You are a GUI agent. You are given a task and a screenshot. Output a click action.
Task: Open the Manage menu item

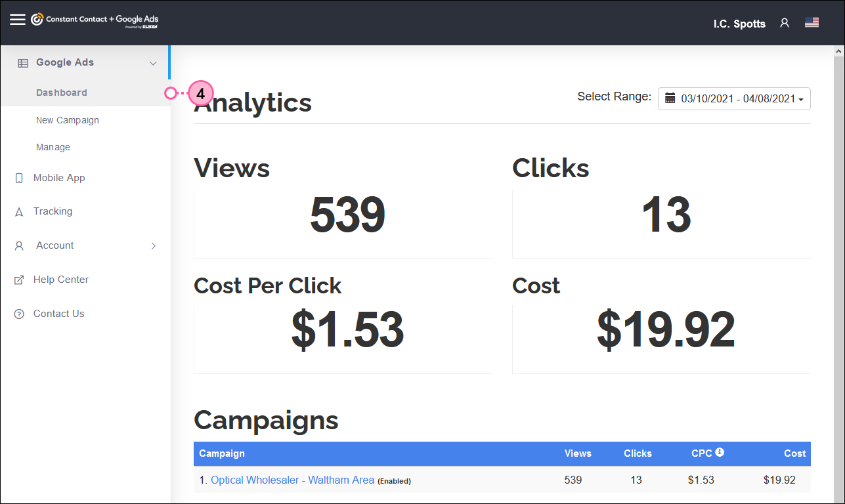pos(53,147)
